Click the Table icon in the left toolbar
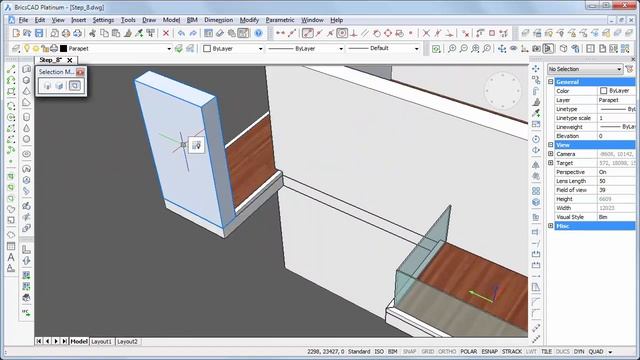640x360 pixels. tap(11, 246)
